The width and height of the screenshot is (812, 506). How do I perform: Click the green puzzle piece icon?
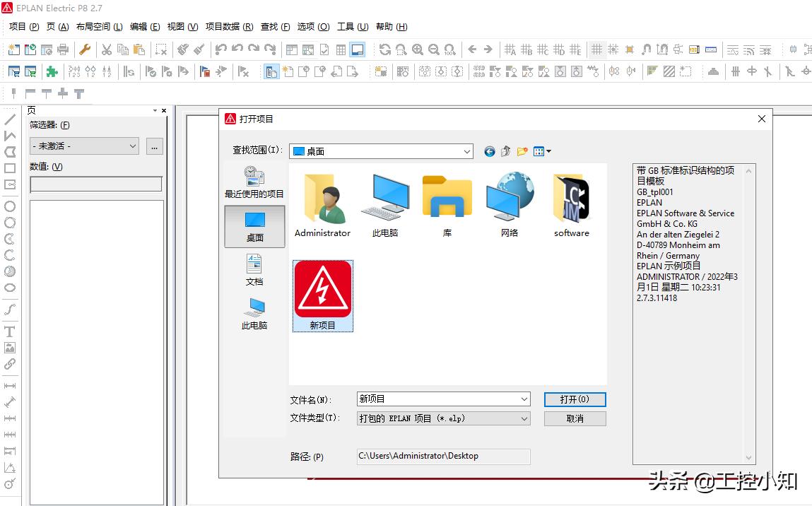(x=52, y=71)
